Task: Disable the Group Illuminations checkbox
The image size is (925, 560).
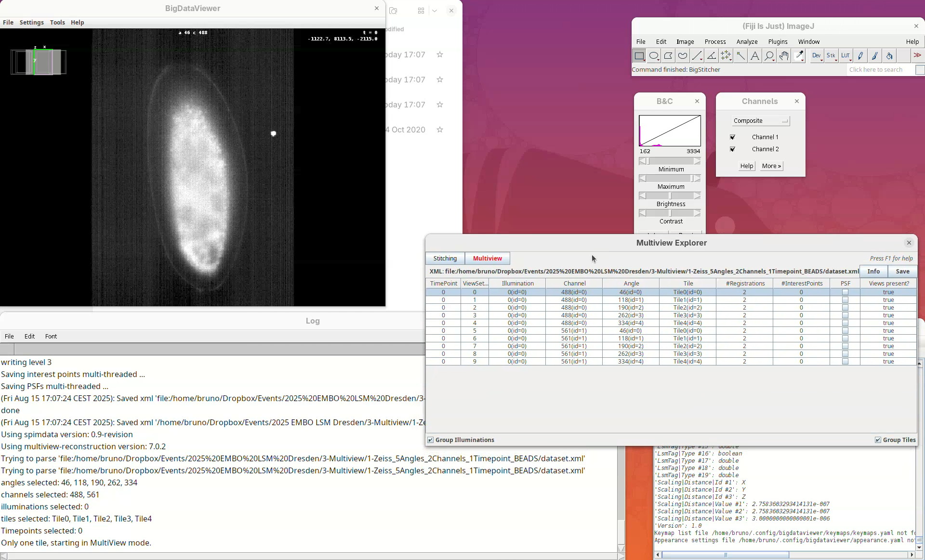Action: point(431,440)
